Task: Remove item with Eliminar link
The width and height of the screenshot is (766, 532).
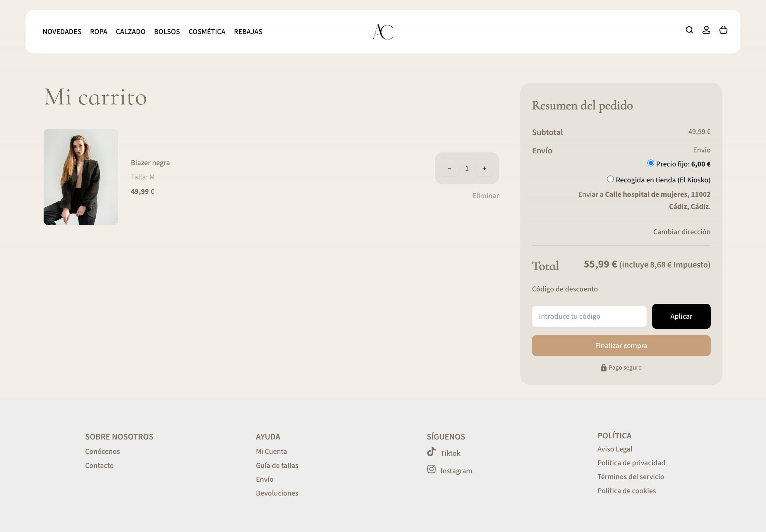Action: [x=485, y=196]
